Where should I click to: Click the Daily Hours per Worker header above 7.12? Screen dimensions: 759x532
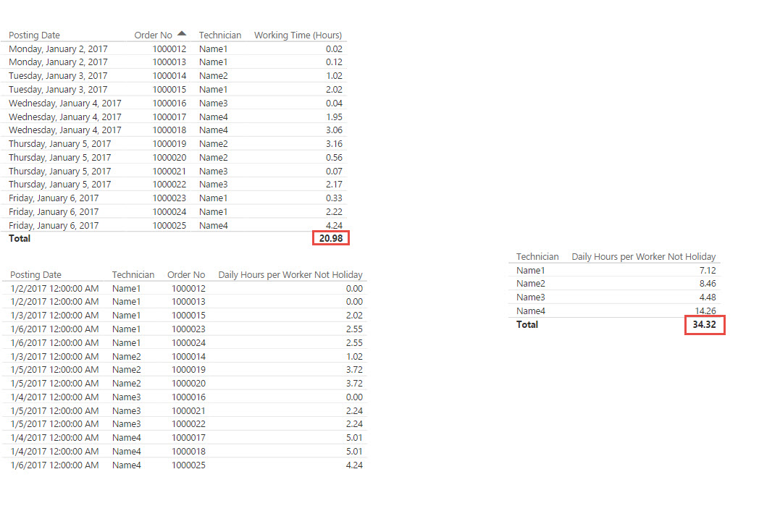point(643,257)
